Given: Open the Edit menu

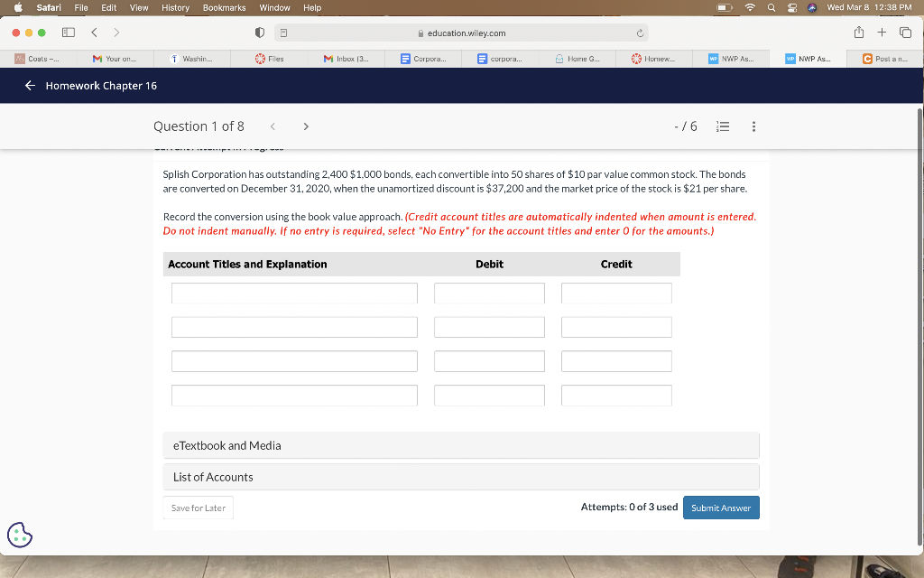Looking at the screenshot, I should pos(109,7).
